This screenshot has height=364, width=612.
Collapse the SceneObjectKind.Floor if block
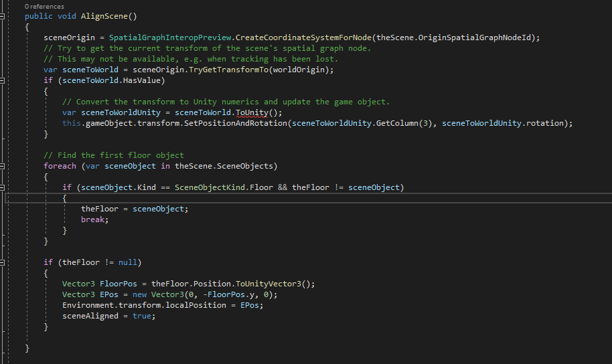pyautogui.click(x=2, y=187)
